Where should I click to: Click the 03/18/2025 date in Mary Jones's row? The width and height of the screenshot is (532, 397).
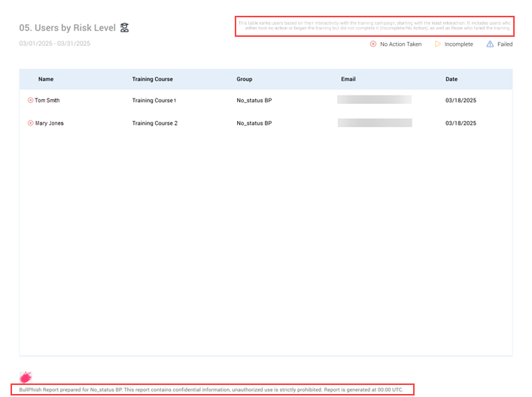pos(461,123)
